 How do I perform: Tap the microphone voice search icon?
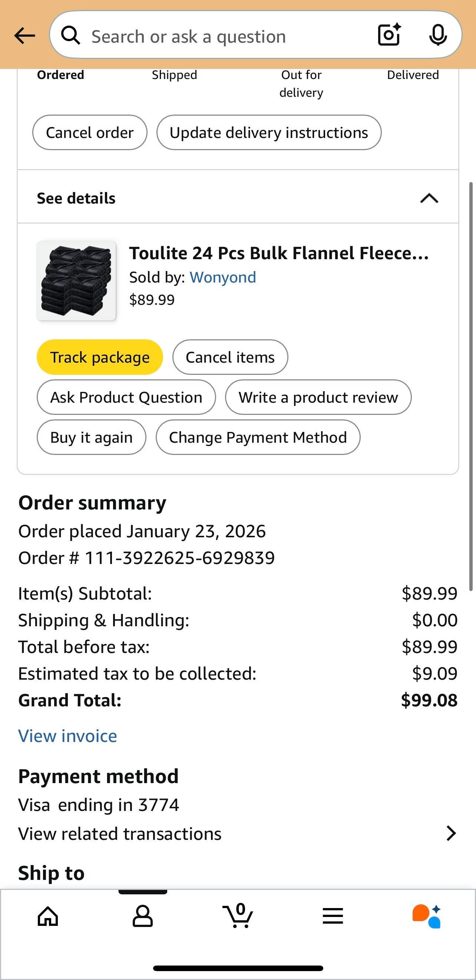tap(437, 35)
